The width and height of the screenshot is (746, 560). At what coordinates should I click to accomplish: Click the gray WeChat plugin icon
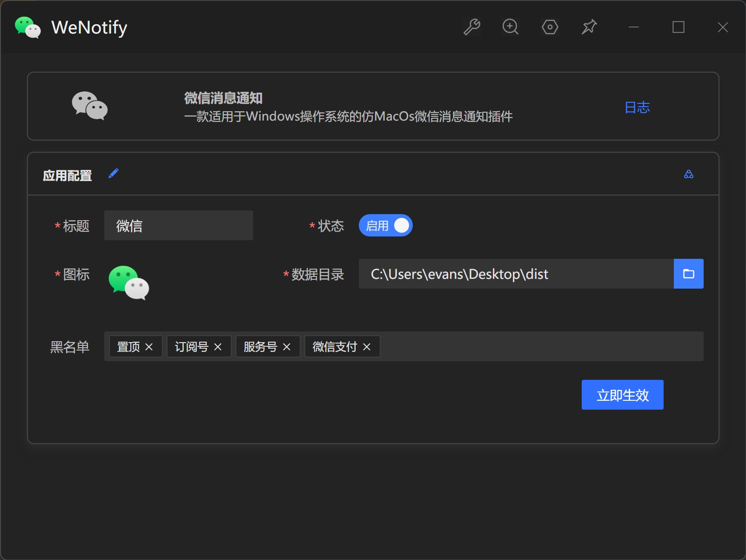tap(90, 106)
